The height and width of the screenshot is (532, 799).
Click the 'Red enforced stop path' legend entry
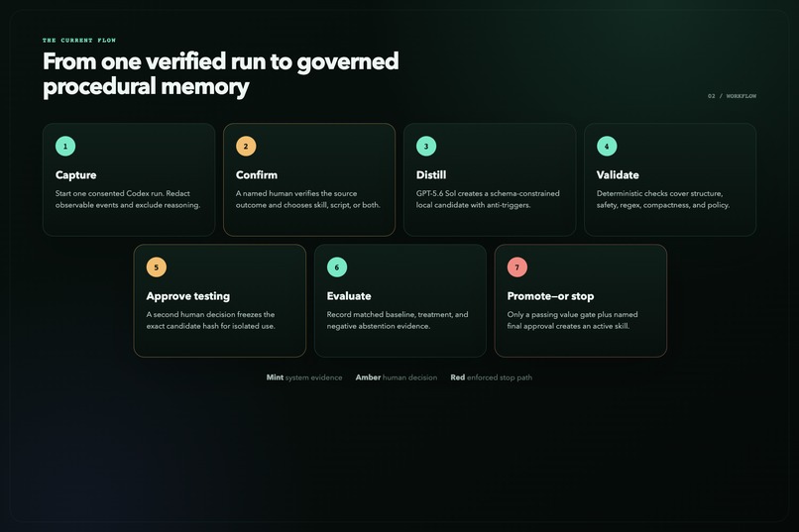coord(492,377)
